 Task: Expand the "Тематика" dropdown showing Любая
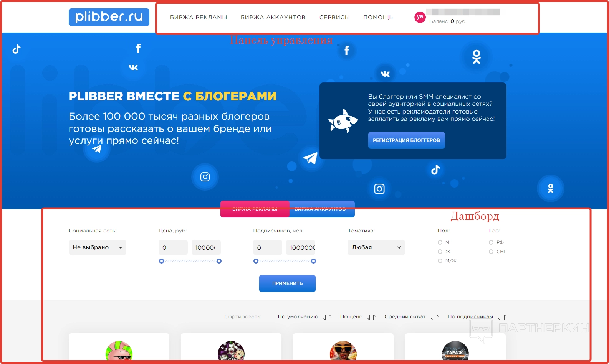click(x=376, y=247)
